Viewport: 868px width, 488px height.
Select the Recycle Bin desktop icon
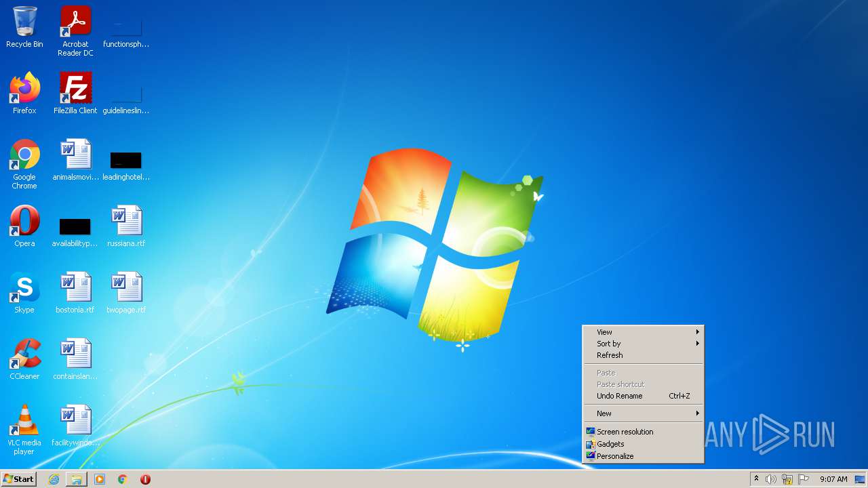click(24, 27)
